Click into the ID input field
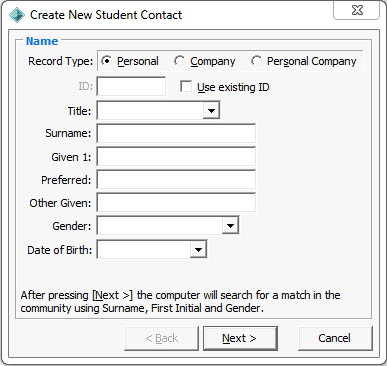The height and width of the screenshot is (366, 387). [131, 87]
